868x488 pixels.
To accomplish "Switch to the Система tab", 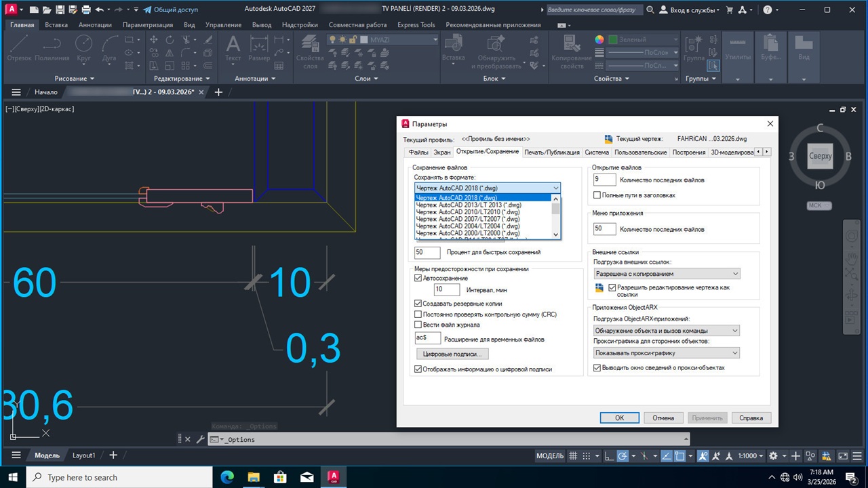I will [597, 152].
